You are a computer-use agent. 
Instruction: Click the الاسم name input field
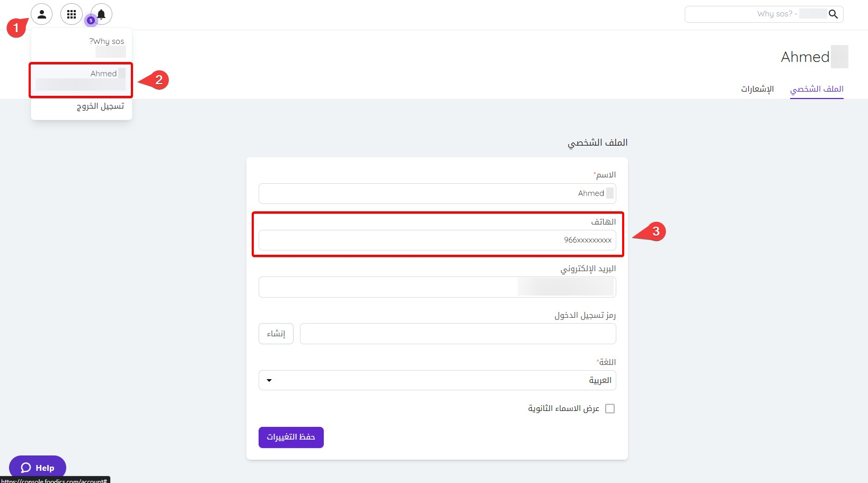(437, 193)
